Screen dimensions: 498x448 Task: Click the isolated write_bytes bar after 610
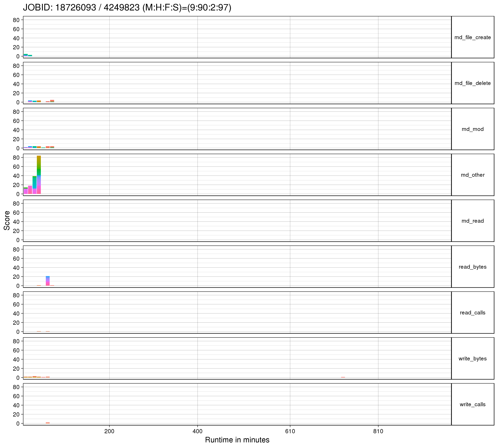343,377
